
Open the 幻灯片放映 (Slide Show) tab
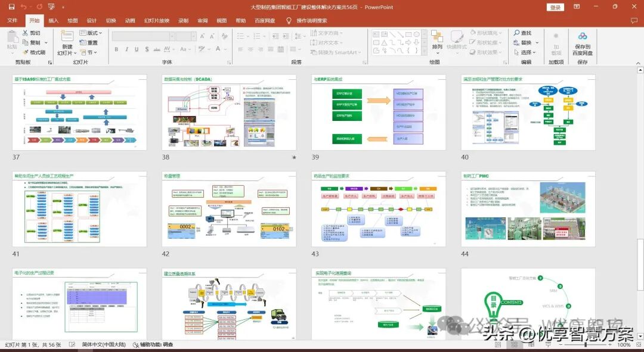pos(156,20)
